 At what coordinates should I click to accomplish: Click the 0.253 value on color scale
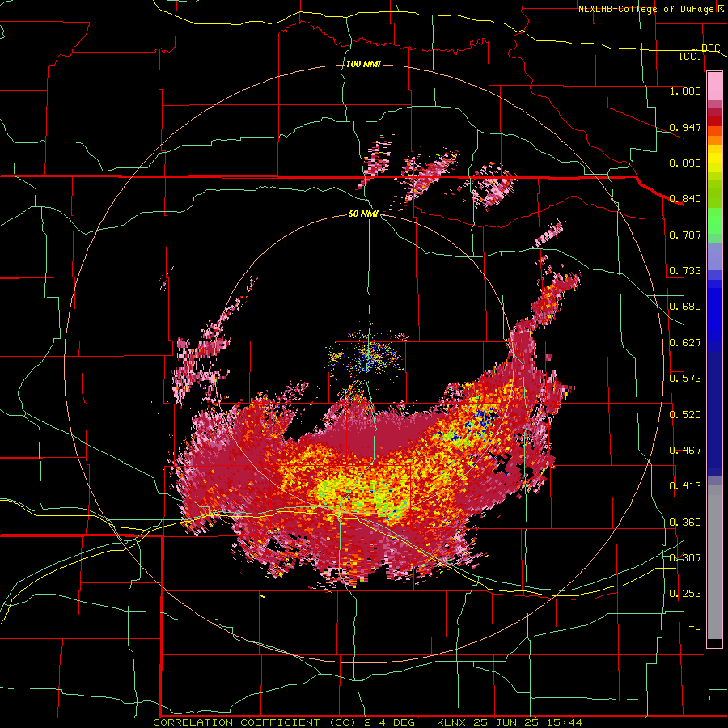point(685,594)
